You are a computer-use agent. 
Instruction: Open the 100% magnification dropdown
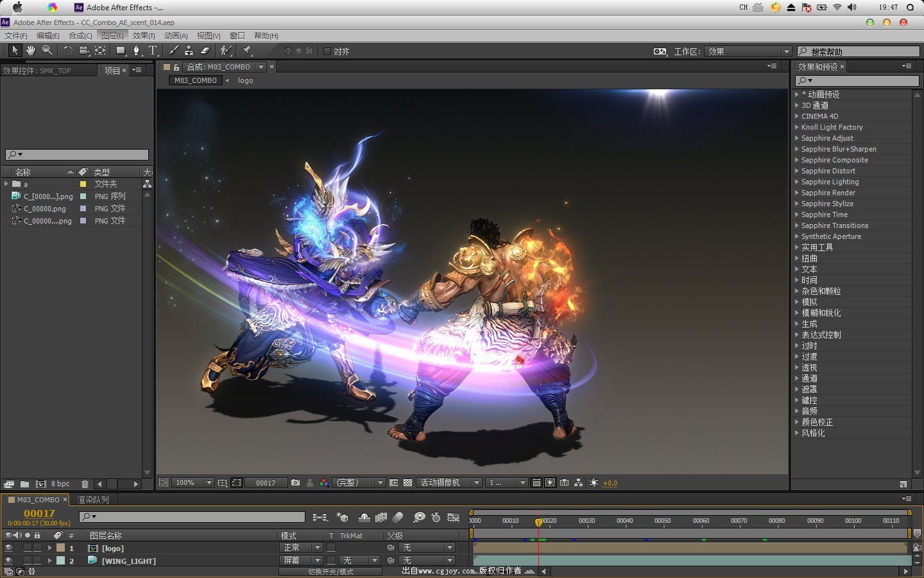coord(193,483)
